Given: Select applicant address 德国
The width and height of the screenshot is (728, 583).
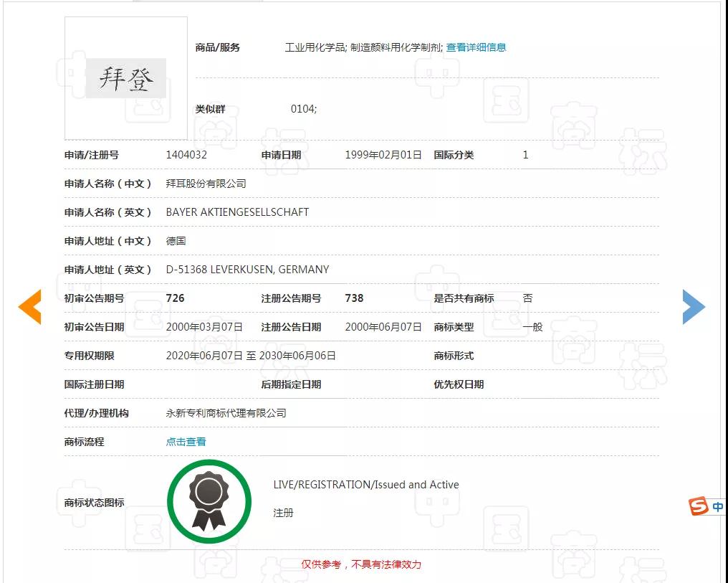Looking at the screenshot, I should click(x=176, y=241).
